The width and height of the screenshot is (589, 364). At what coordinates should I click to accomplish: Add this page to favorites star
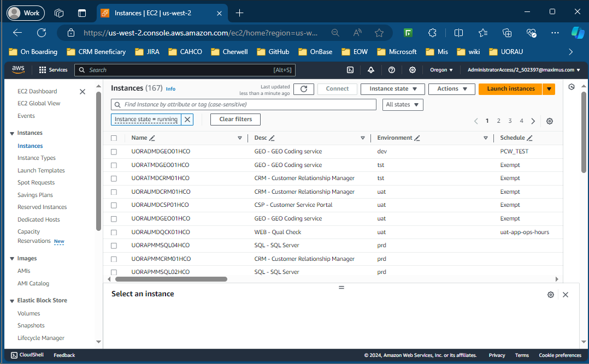[379, 33]
